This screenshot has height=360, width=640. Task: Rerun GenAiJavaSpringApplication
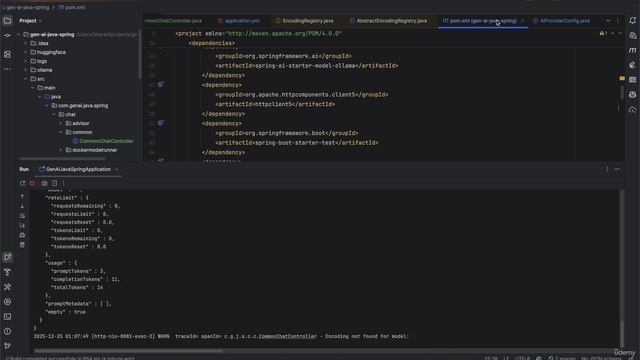pos(23,183)
